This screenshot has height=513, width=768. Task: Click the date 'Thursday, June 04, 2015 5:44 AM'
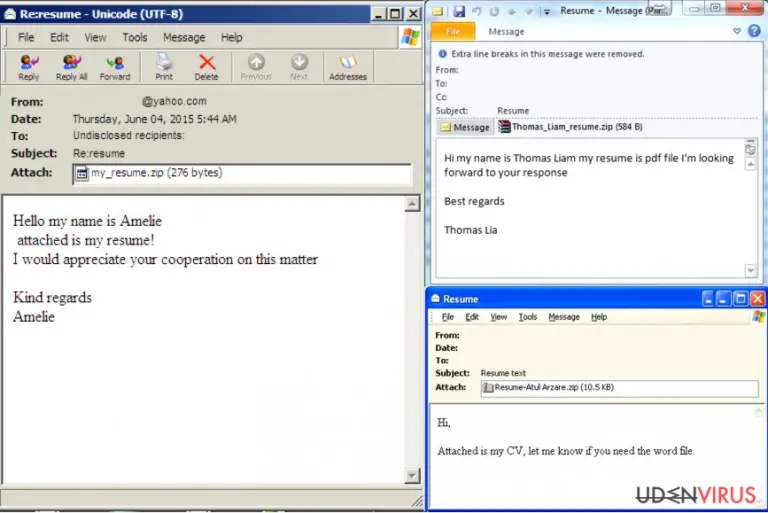click(154, 119)
